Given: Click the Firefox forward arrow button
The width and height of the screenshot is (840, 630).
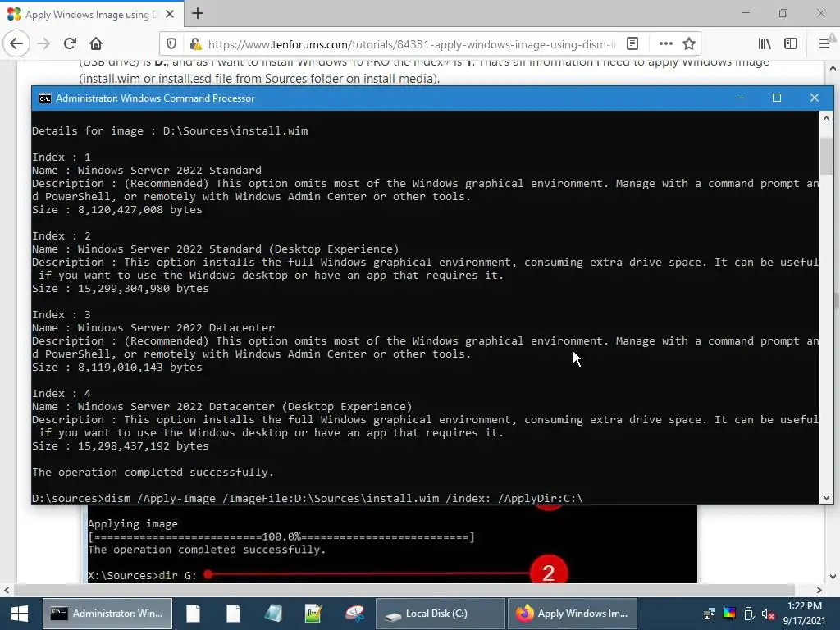Looking at the screenshot, I should pyautogui.click(x=43, y=43).
